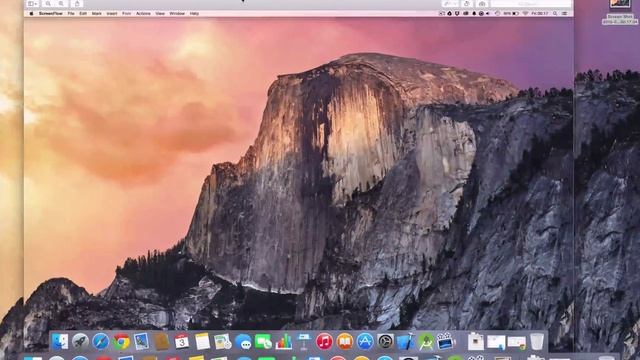Open Calendar icon in Dock
This screenshot has height=360, width=640.
(182, 341)
